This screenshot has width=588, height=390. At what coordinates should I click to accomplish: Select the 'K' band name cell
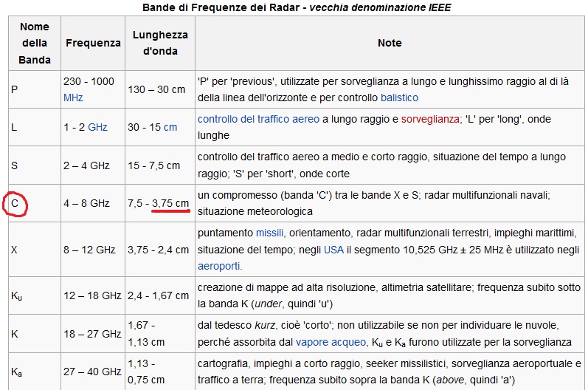(x=35, y=334)
